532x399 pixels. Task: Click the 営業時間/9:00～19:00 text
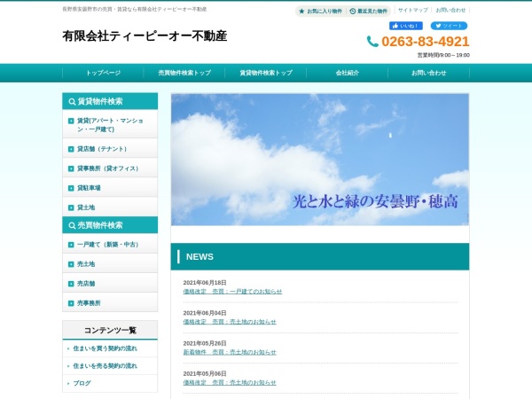(443, 55)
